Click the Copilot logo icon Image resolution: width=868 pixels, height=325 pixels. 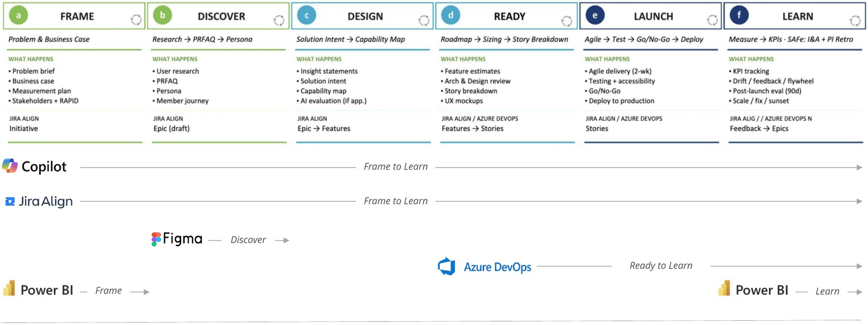(10, 166)
